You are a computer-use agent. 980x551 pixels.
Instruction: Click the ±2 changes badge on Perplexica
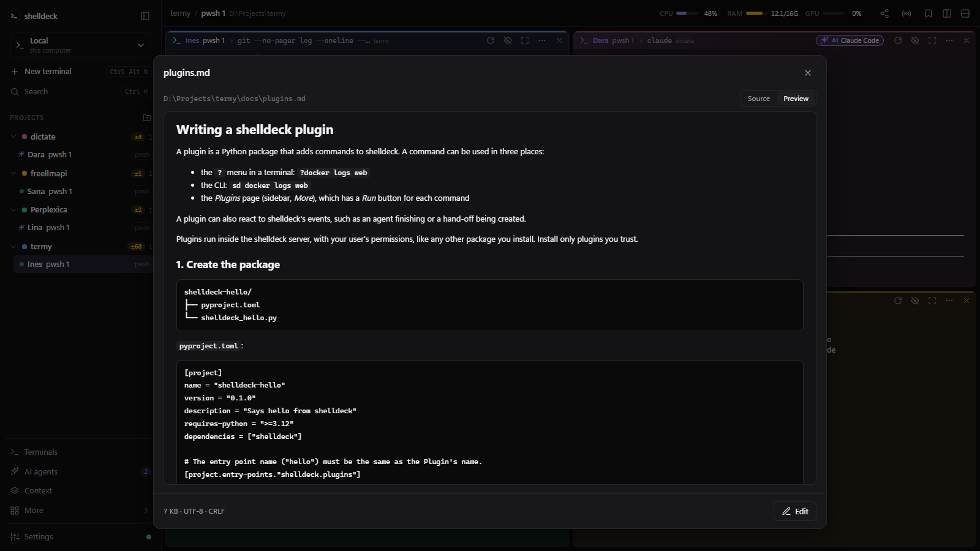coord(138,210)
